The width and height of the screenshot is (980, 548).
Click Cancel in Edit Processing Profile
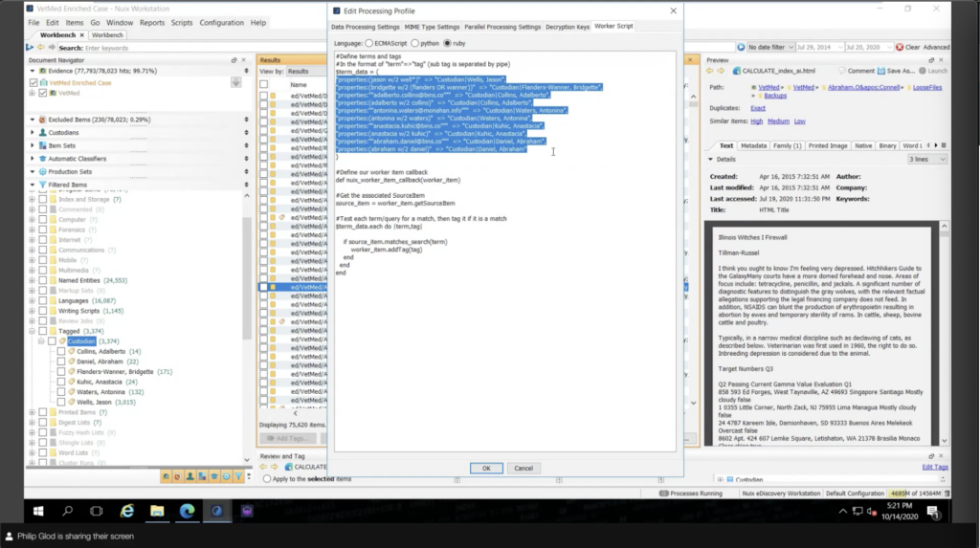[523, 468]
